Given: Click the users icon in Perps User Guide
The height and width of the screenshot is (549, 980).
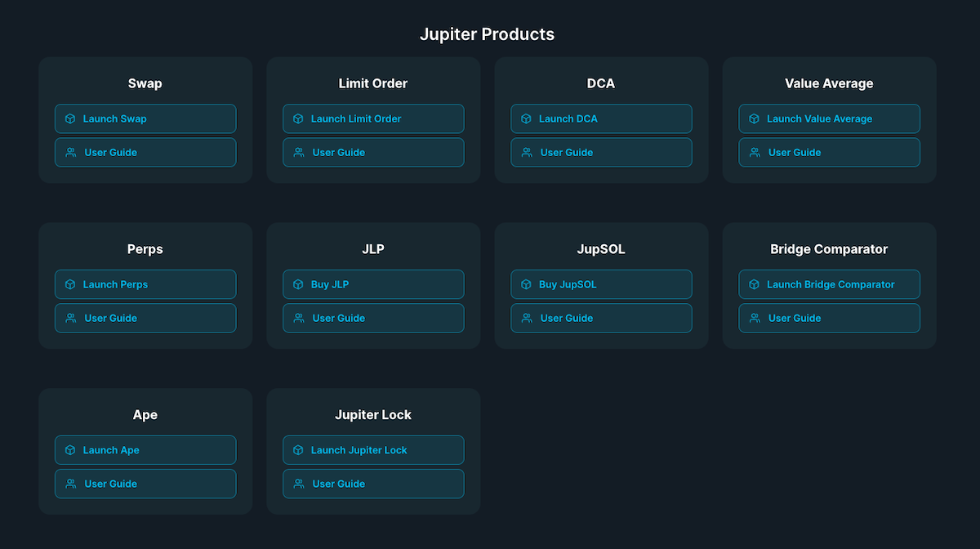Looking at the screenshot, I should pos(71,319).
